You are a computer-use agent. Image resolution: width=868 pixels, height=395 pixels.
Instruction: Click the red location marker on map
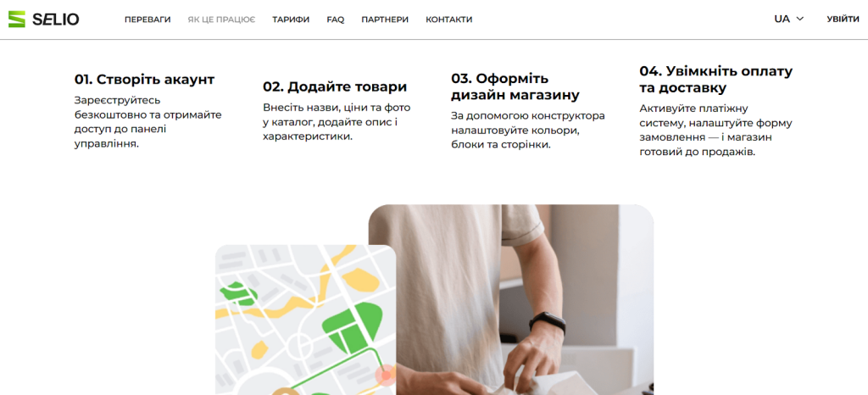386,376
